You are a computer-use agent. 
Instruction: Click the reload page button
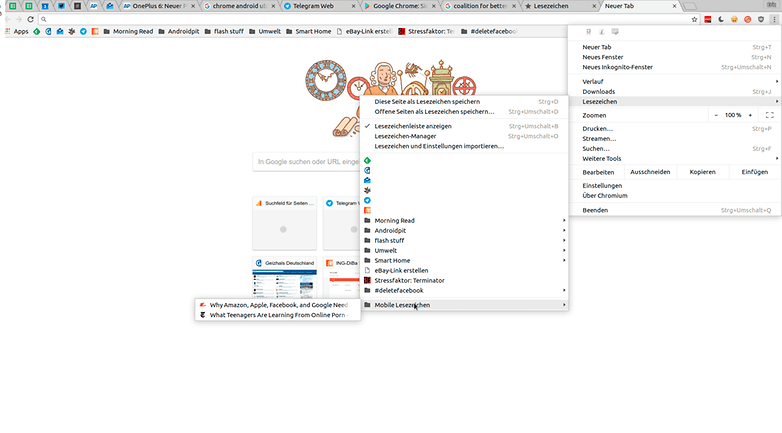30,19
